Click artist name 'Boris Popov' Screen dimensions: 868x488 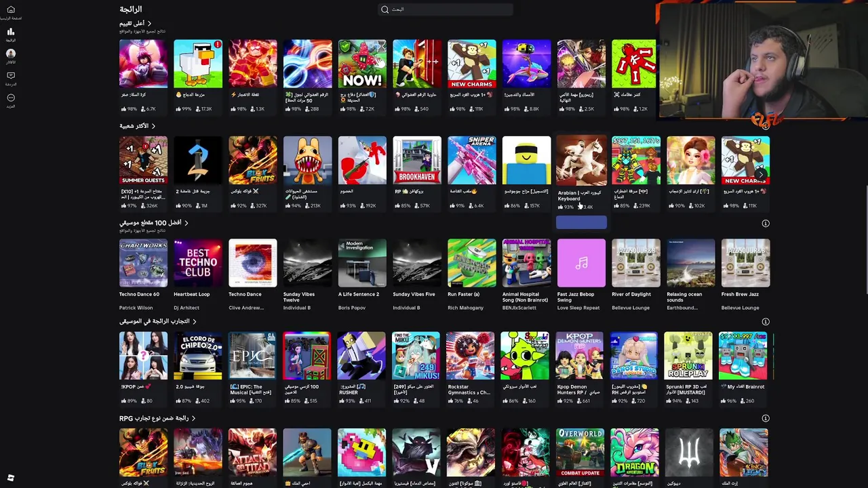point(352,308)
